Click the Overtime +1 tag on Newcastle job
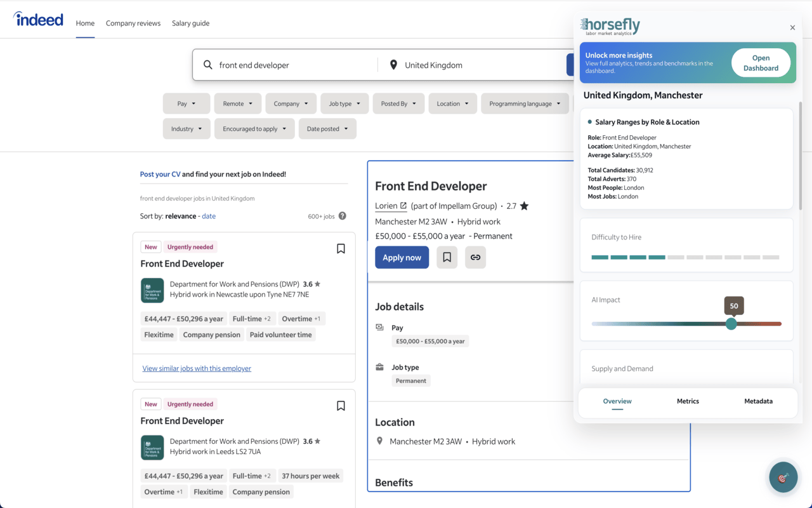The width and height of the screenshot is (812, 508). tap(301, 319)
